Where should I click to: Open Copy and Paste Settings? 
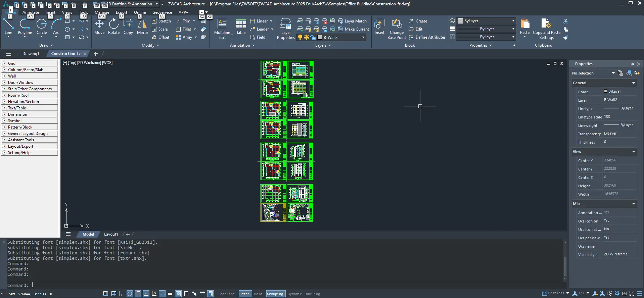pos(547,29)
